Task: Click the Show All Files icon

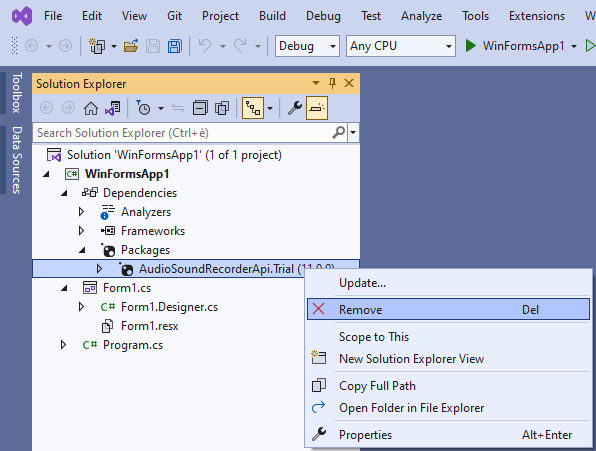Action: (x=222, y=108)
